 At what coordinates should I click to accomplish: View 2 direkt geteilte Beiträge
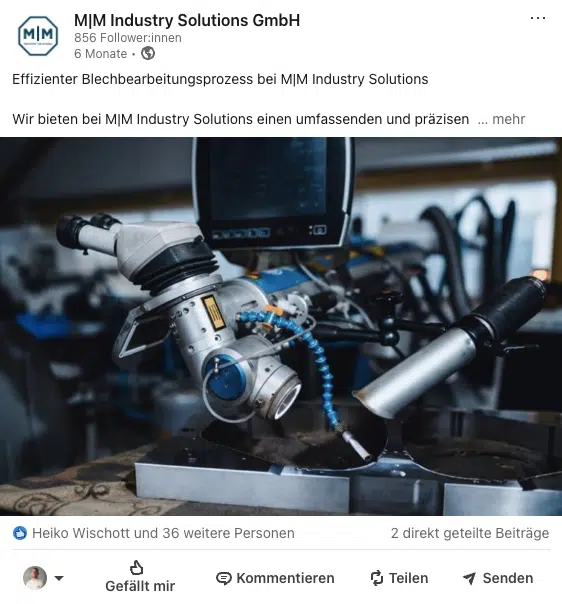[470, 533]
